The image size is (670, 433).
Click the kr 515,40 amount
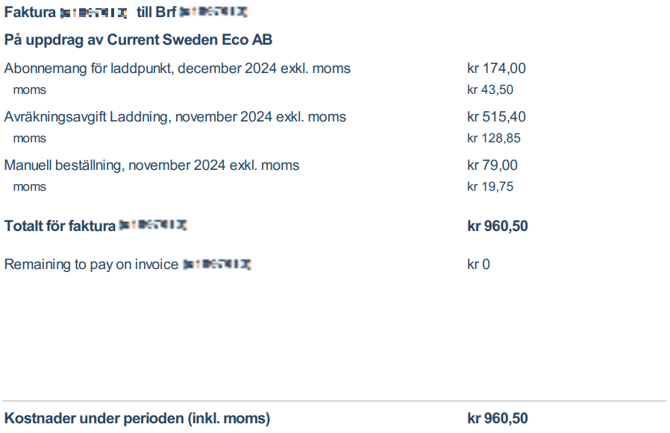pyautogui.click(x=496, y=117)
